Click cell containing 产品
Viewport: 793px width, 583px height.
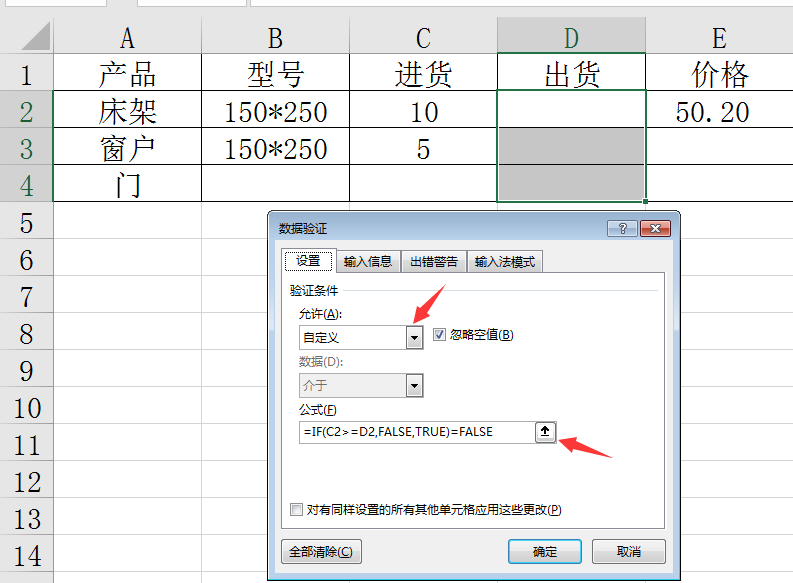[127, 72]
